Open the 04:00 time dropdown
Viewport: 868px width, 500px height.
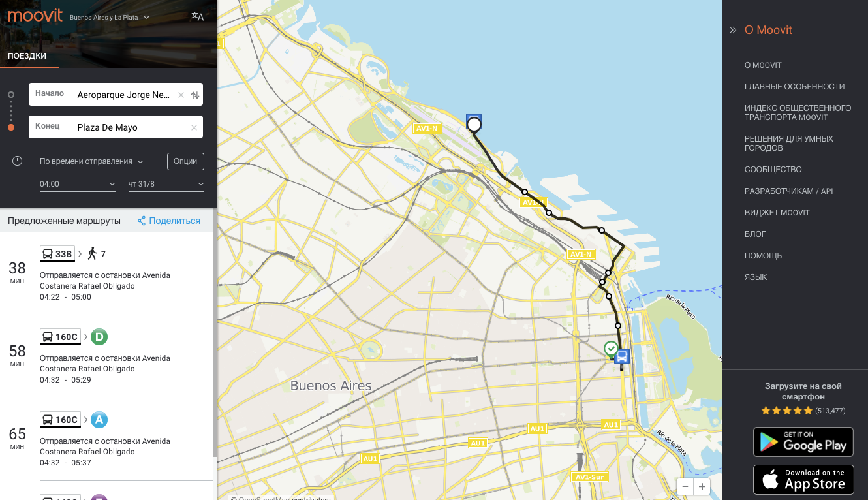point(78,184)
